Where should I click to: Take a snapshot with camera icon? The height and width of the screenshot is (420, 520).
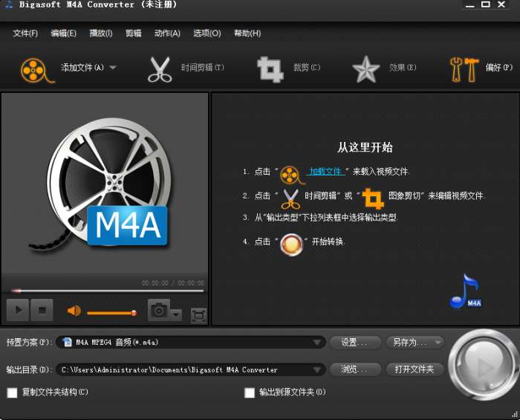159,310
